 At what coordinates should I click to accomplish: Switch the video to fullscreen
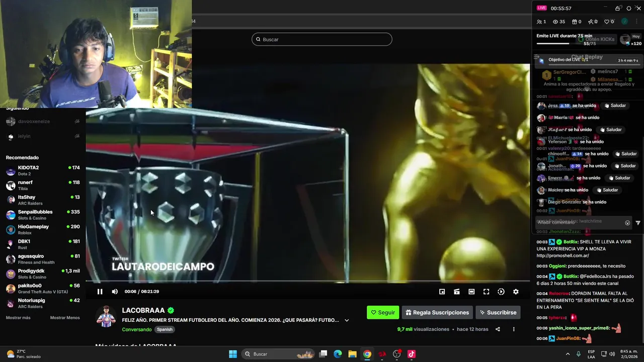[x=486, y=292]
